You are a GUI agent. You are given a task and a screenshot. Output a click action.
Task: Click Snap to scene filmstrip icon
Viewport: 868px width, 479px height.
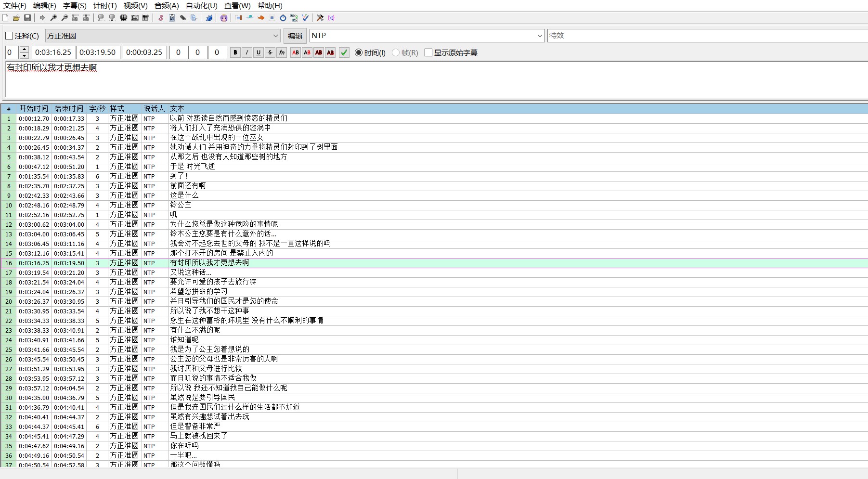pos(135,18)
